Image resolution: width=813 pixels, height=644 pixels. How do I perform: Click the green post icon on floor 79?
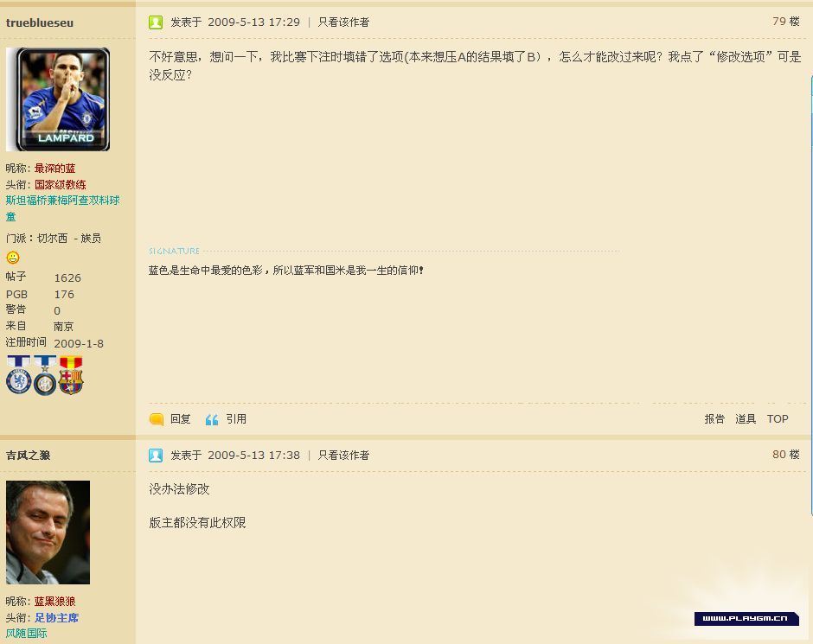tap(156, 22)
